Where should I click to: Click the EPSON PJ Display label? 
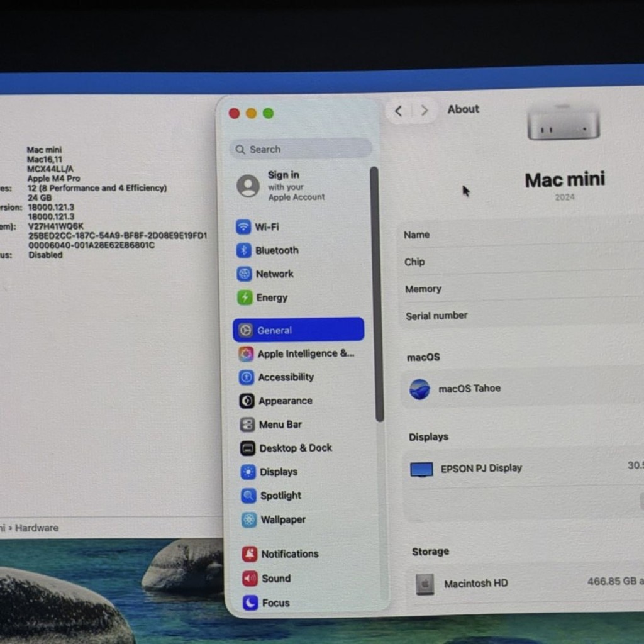481,469
